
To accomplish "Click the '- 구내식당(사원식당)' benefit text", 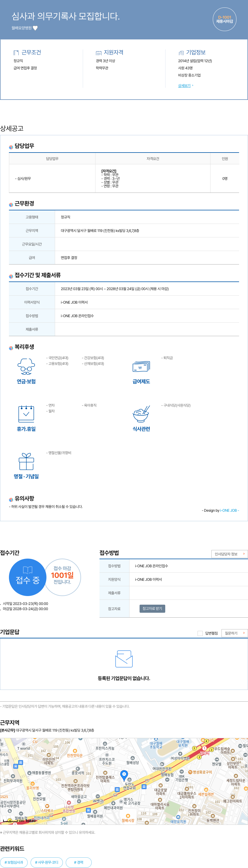I will [x=176, y=405].
